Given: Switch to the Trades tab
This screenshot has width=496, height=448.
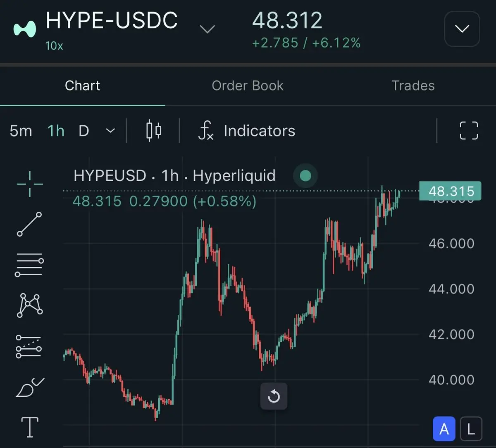Looking at the screenshot, I should [x=413, y=86].
